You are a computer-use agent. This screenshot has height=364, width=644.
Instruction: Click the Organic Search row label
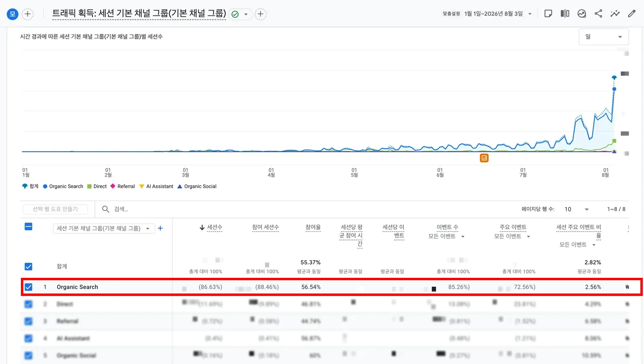pos(77,287)
